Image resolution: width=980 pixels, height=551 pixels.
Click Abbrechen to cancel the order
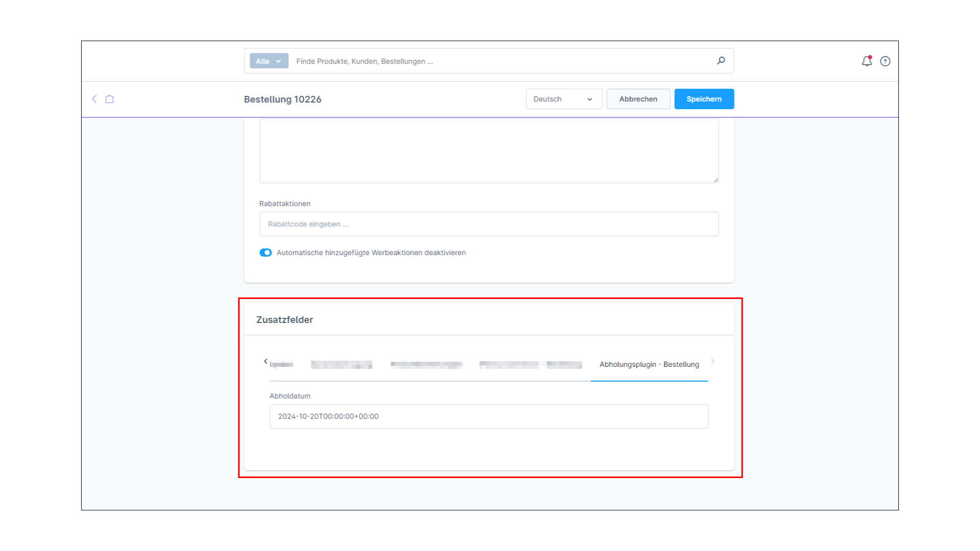[638, 99]
